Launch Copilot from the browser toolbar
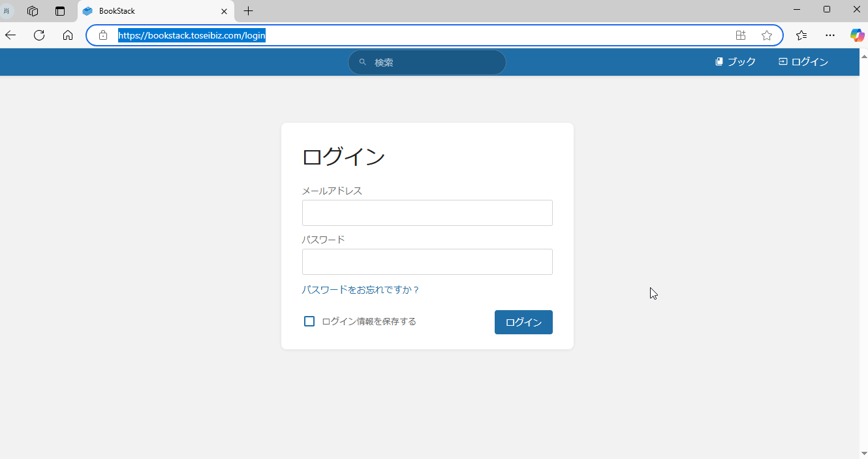The height and width of the screenshot is (459, 868). (856, 35)
